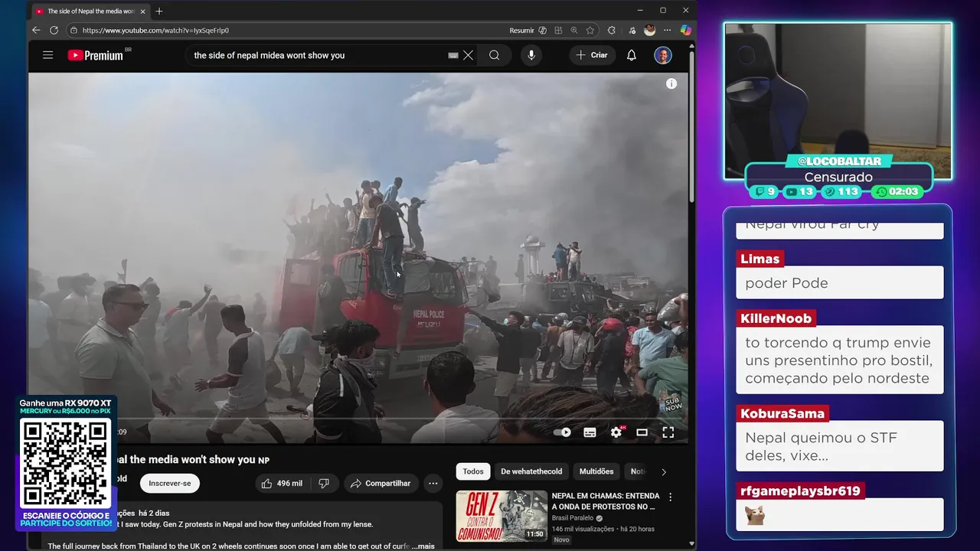Open the apps grid icon in address bar
Screen dimensions: 980x551
pos(559,31)
